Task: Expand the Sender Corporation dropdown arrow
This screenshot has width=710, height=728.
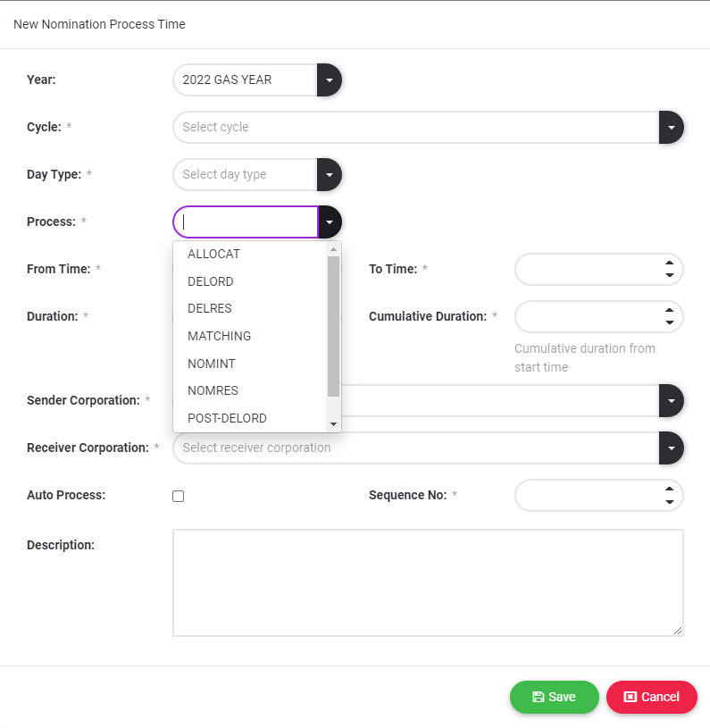Action: coord(671,400)
